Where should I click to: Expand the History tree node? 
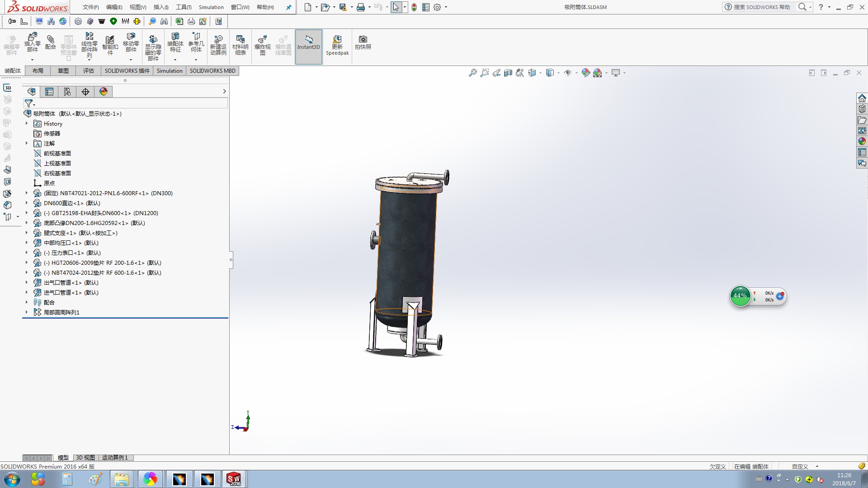pos(26,123)
